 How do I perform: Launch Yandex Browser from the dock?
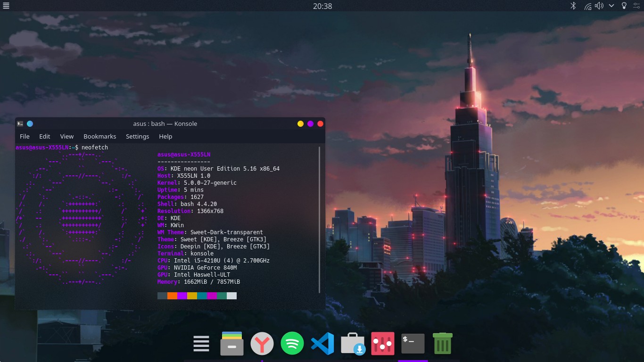pos(262,343)
